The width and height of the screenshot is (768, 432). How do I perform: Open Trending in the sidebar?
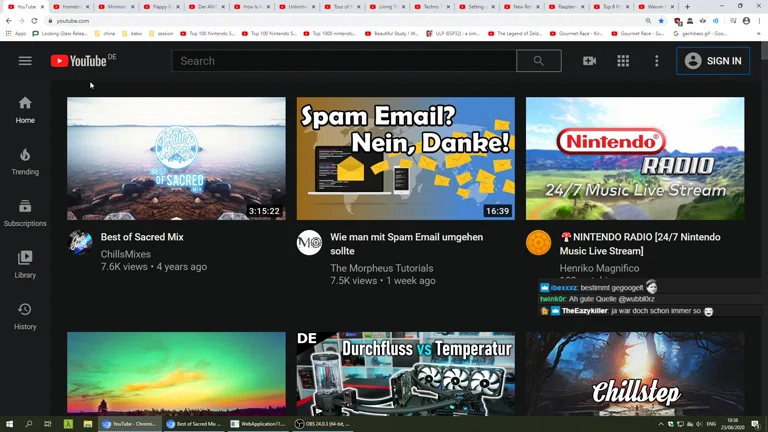(x=25, y=162)
